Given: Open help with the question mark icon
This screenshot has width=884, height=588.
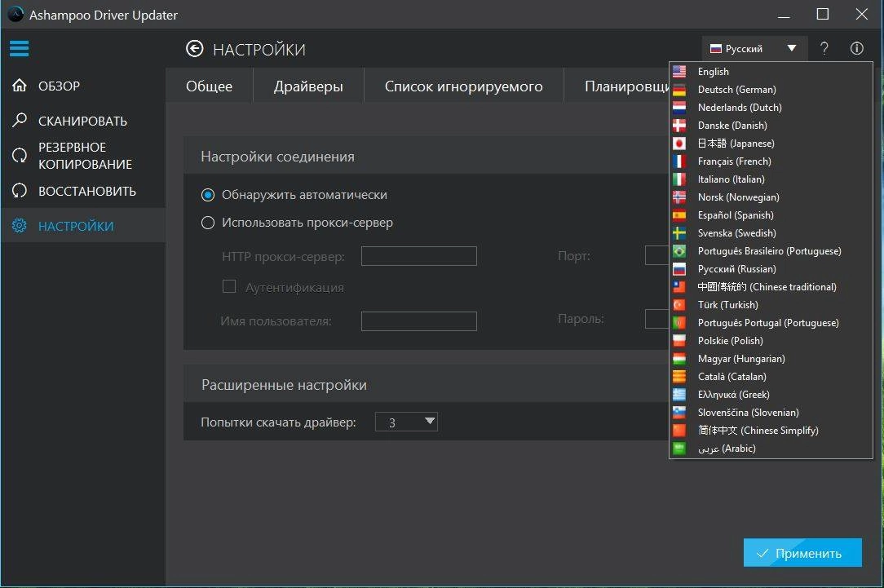Looking at the screenshot, I should [x=824, y=48].
